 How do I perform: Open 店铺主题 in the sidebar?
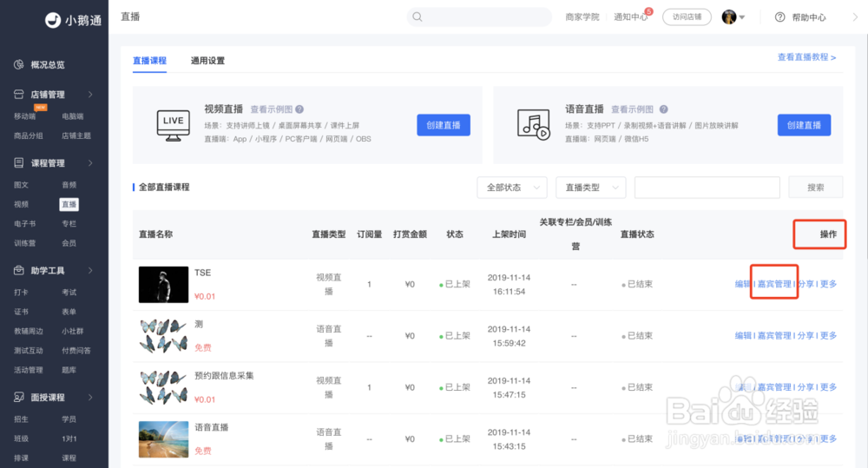76,135
